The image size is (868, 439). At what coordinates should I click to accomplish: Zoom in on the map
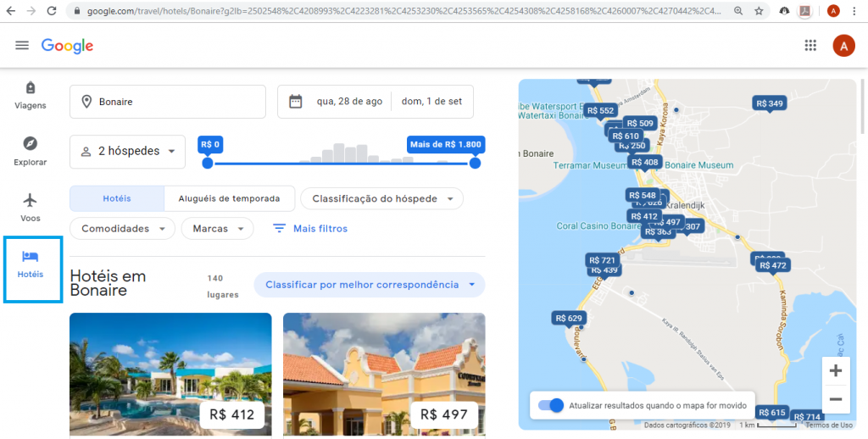(836, 371)
